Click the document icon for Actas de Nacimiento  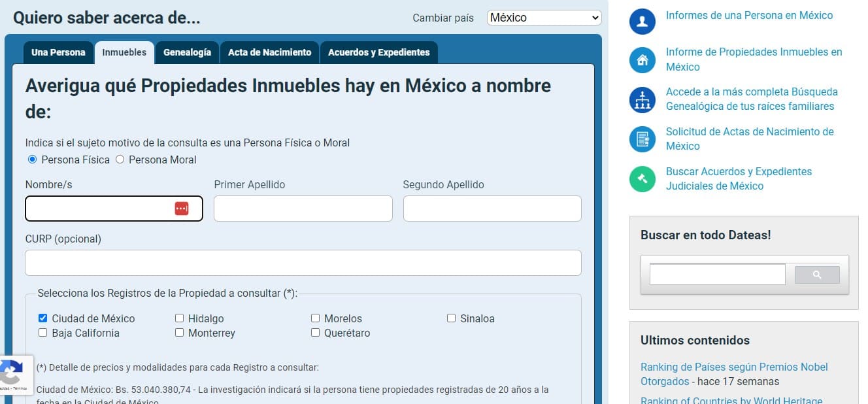[641, 139]
